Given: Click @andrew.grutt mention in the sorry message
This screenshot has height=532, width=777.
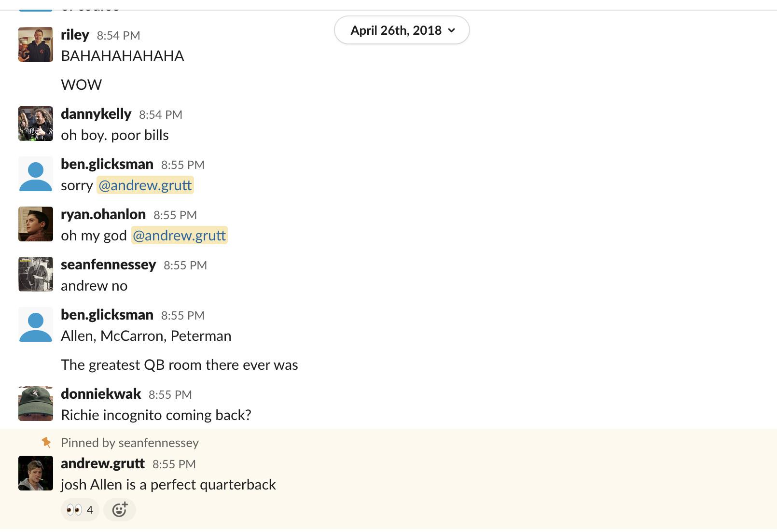Looking at the screenshot, I should (x=145, y=185).
